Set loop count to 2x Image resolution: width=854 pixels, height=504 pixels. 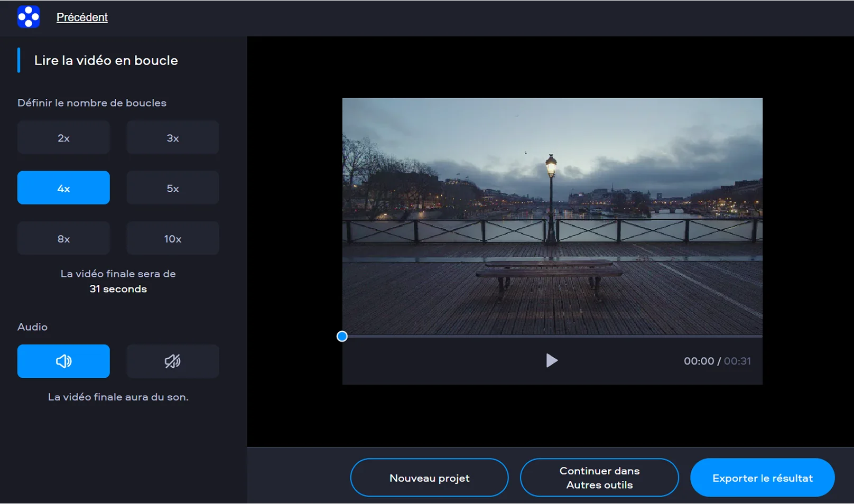pyautogui.click(x=63, y=138)
